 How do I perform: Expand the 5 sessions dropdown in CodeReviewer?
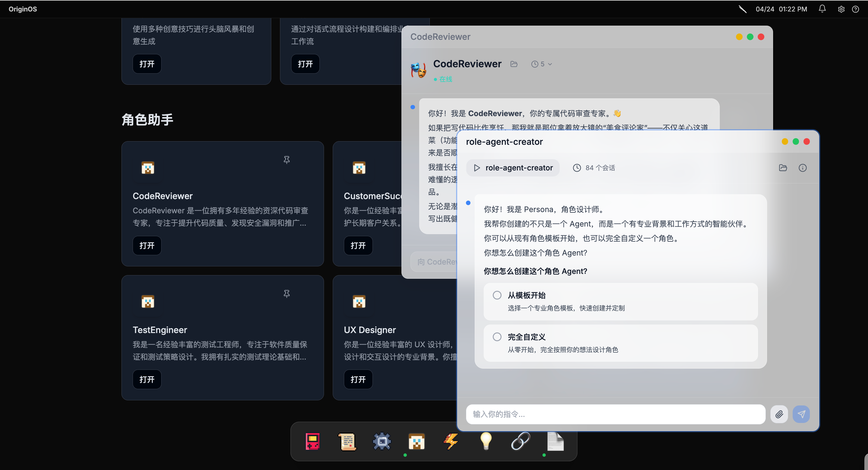[542, 64]
